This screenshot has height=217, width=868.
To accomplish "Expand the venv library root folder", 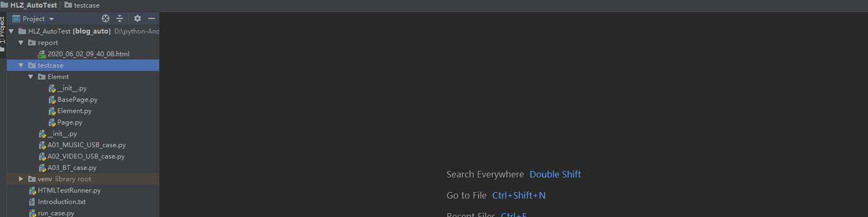I will (21, 179).
